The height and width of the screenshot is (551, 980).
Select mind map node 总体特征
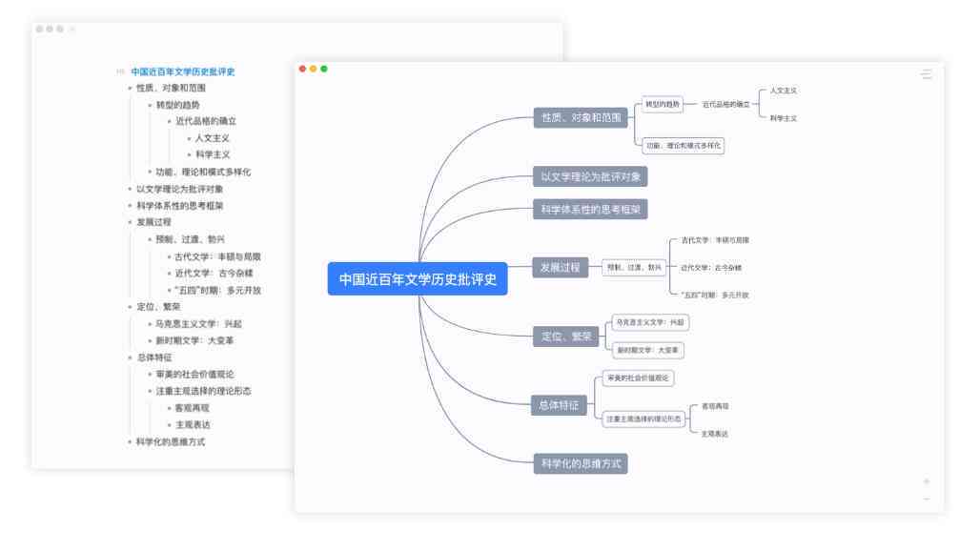[x=559, y=405]
